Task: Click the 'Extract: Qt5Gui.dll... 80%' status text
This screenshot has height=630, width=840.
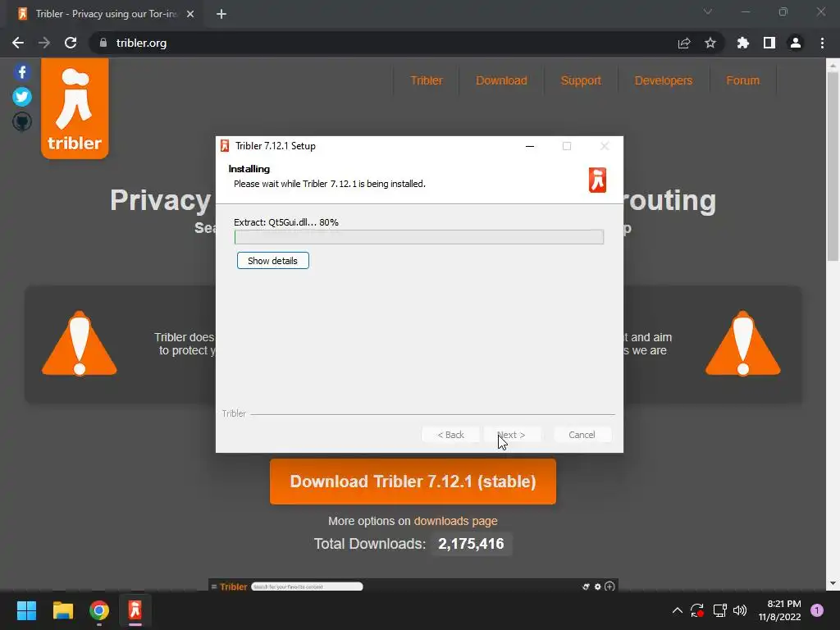Action: pyautogui.click(x=286, y=222)
